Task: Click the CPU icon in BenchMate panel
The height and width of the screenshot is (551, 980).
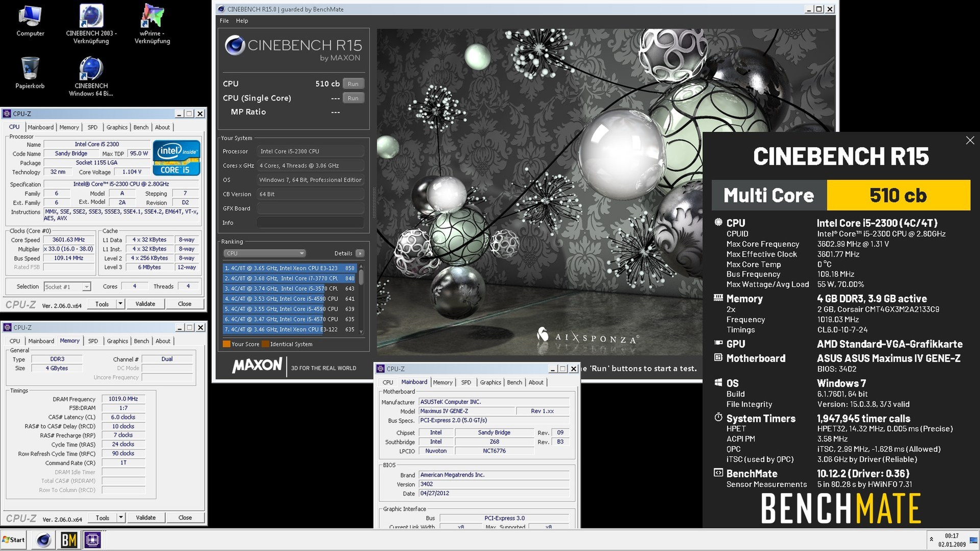Action: (718, 222)
